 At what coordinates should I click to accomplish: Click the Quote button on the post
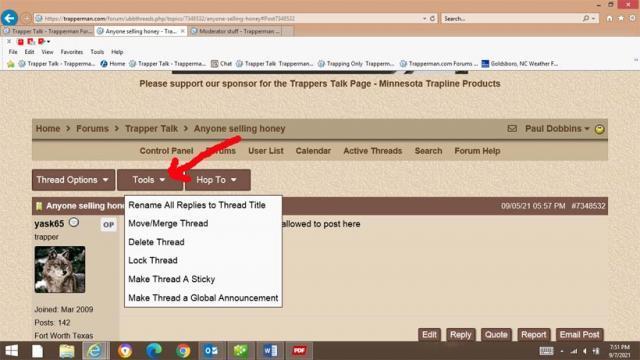click(496, 335)
